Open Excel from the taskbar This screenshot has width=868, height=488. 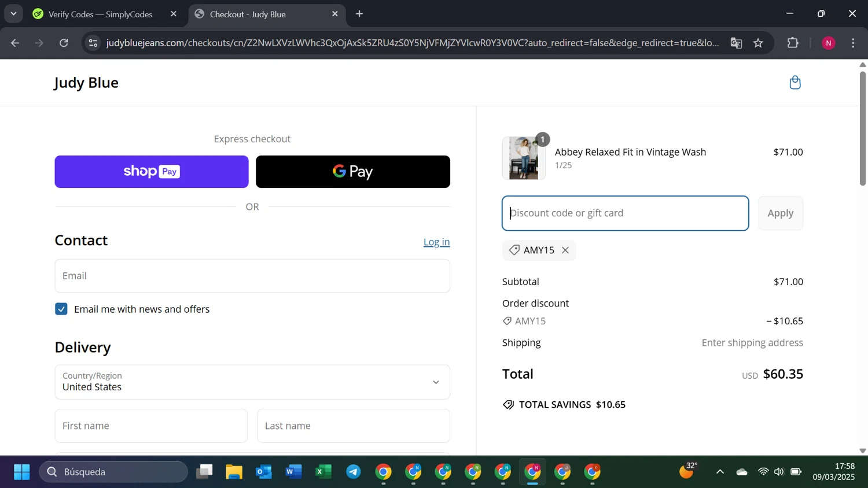(323, 472)
